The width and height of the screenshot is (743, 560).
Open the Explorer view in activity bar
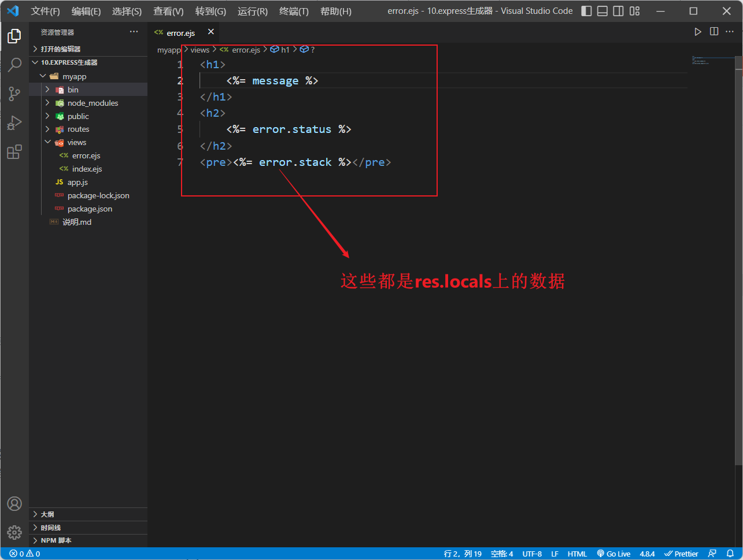point(14,36)
